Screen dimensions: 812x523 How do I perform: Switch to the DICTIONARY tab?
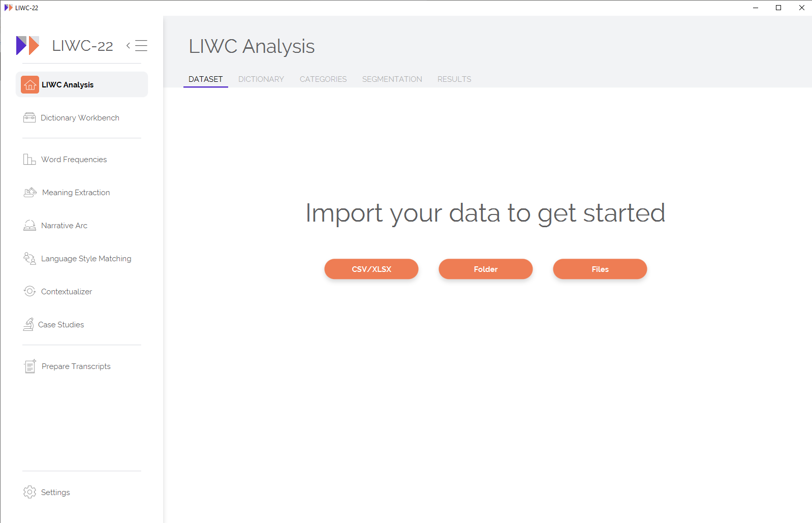[261, 79]
